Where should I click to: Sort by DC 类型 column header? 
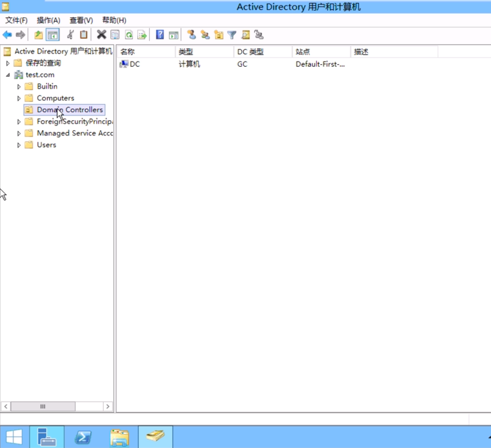(263, 52)
